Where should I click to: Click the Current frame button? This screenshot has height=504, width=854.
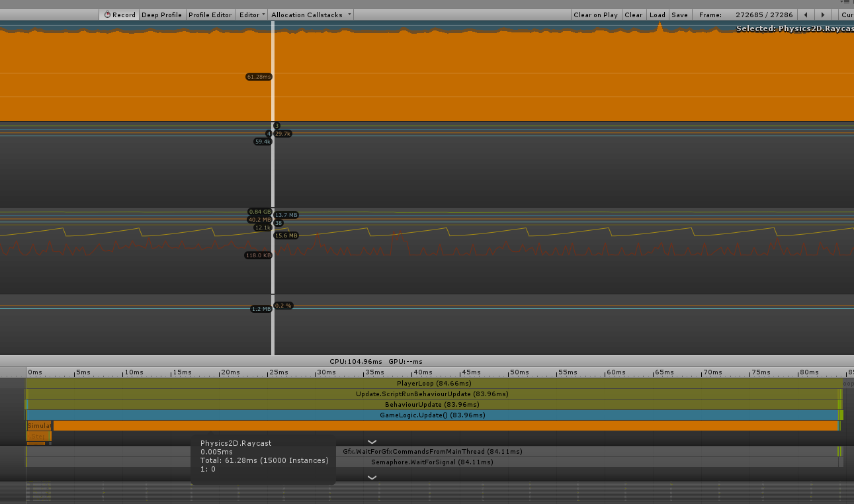(x=847, y=14)
